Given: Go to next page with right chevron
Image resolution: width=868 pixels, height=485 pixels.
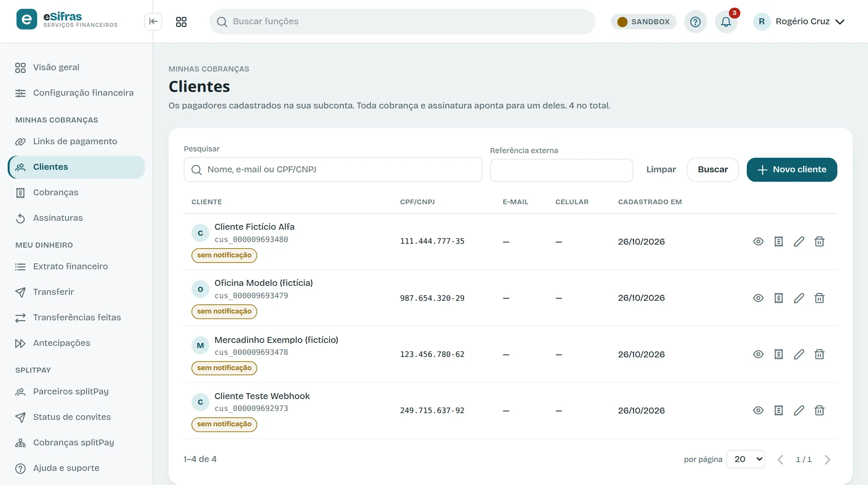Looking at the screenshot, I should (x=827, y=459).
